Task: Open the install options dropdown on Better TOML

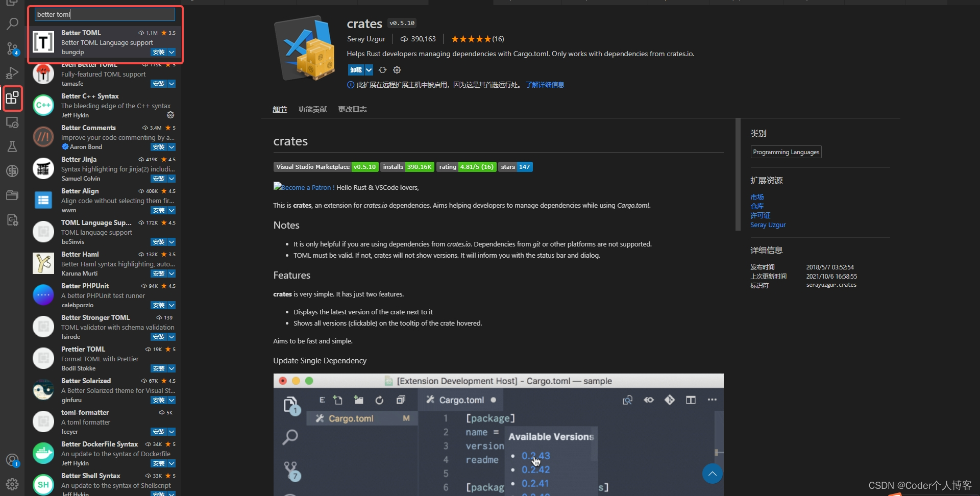Action: (x=172, y=52)
